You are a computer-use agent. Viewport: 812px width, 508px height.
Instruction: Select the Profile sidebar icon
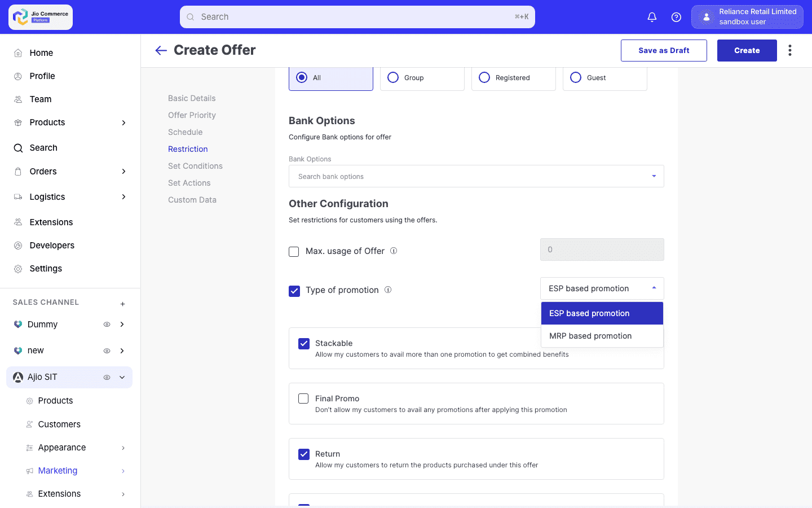click(17, 76)
